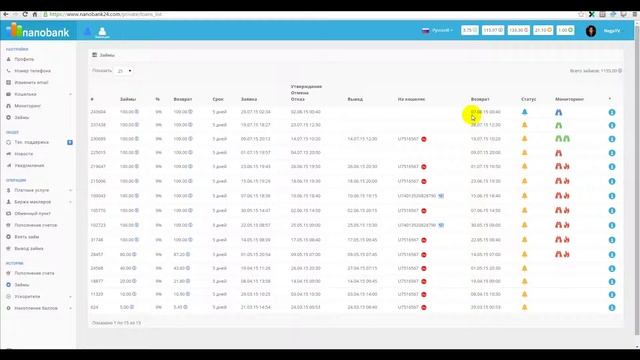Click the info icon next to Всего займов total
640x360 pixels.
[x=620, y=71]
